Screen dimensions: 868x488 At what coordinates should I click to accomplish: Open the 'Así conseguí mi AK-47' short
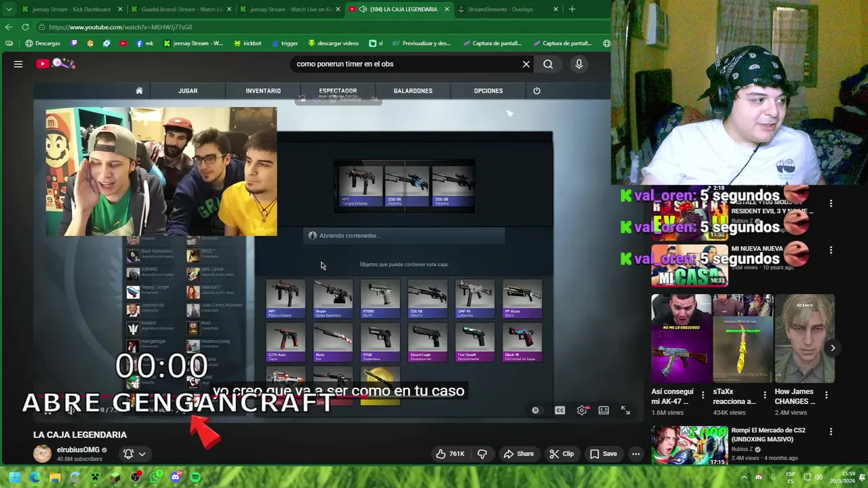pos(680,339)
